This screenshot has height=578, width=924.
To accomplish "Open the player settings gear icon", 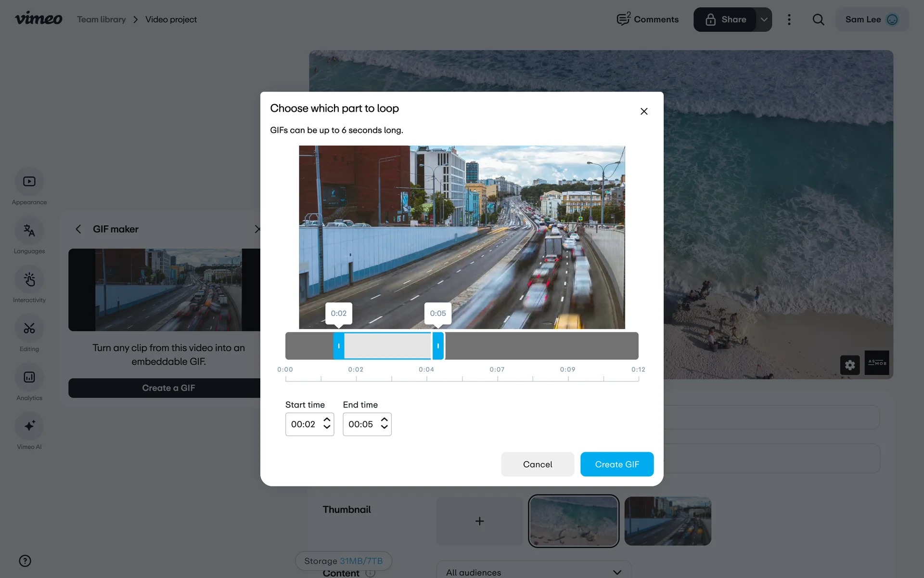I will click(850, 365).
